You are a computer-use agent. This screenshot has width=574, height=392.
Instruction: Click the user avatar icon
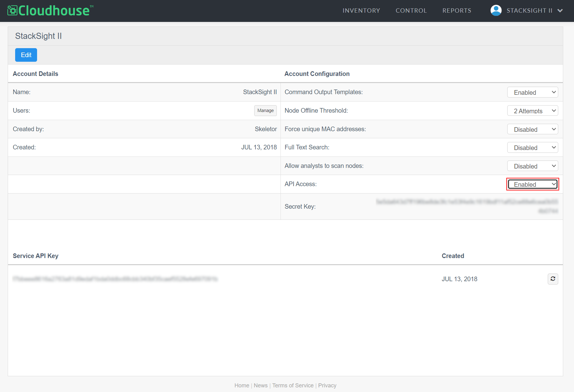tap(496, 10)
